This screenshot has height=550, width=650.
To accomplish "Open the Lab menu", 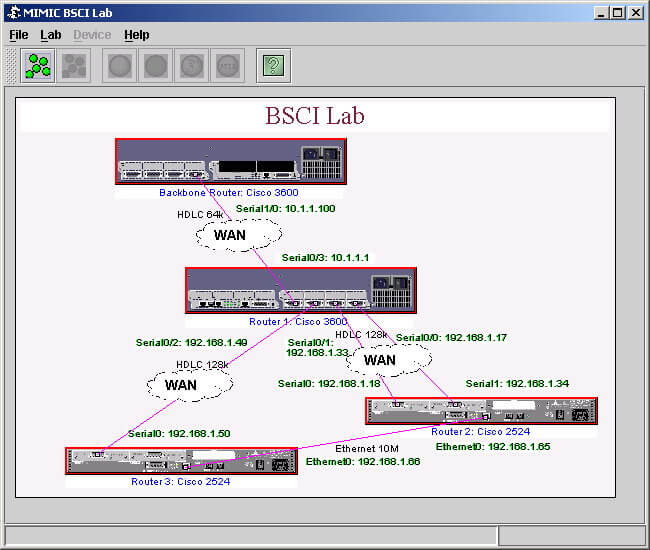I will (51, 35).
